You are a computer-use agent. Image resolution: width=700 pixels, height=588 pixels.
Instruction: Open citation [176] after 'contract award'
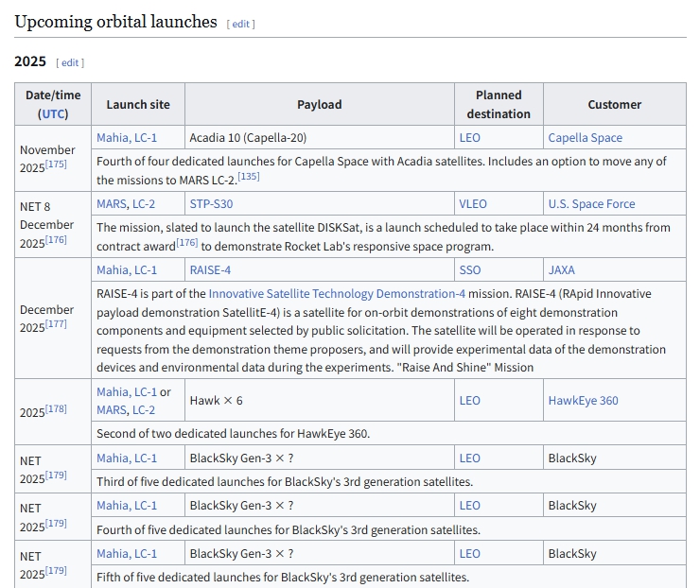point(187,242)
